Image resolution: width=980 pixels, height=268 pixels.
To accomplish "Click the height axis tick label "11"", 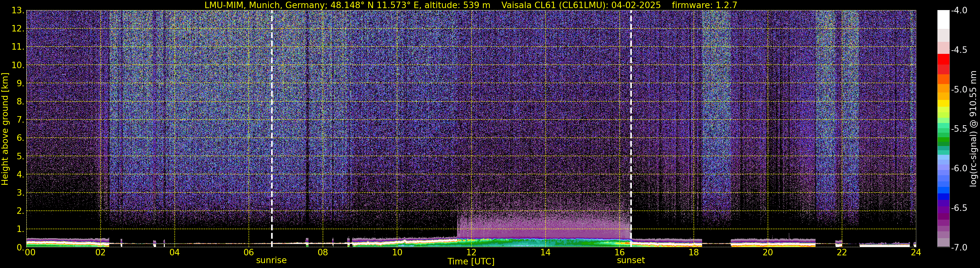I will (18, 47).
